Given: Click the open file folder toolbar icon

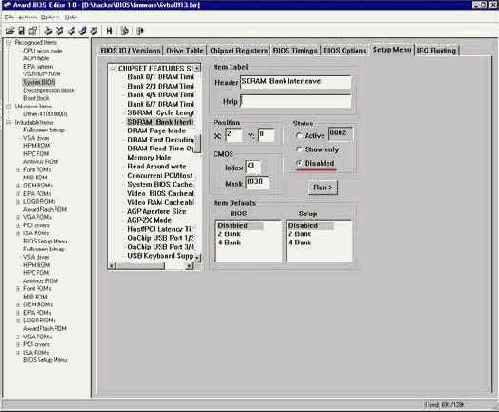Looking at the screenshot, I should (x=10, y=31).
